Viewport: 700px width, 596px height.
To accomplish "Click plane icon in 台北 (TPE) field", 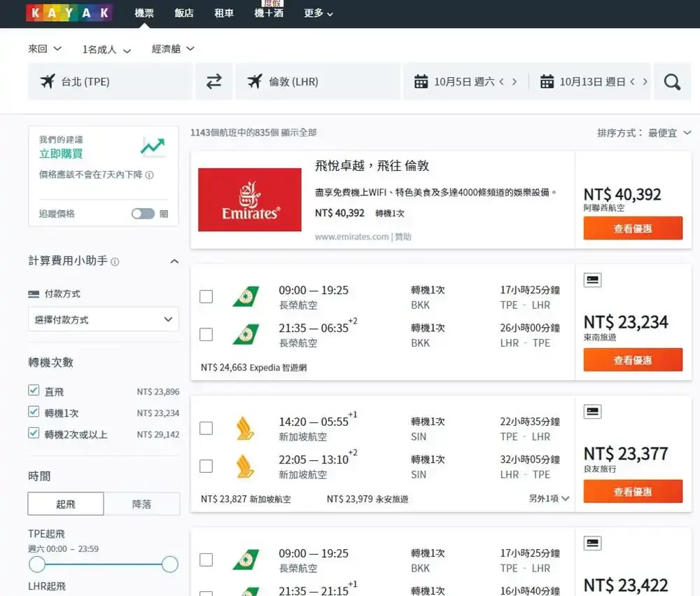I will coord(48,81).
